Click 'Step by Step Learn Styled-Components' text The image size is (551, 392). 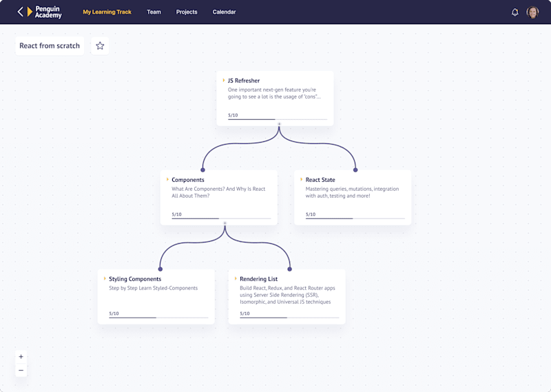tap(153, 288)
